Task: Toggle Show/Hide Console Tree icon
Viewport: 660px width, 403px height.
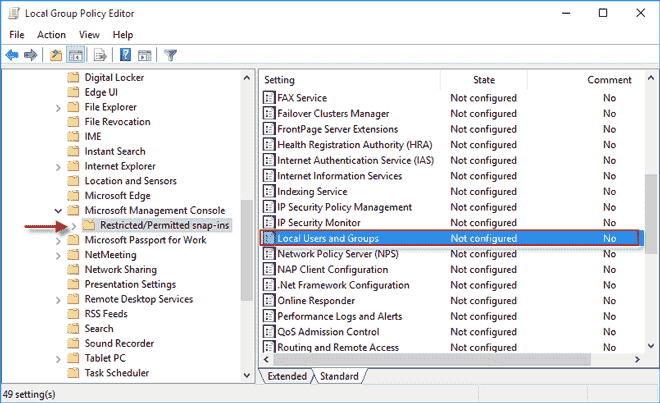Action: click(x=76, y=55)
